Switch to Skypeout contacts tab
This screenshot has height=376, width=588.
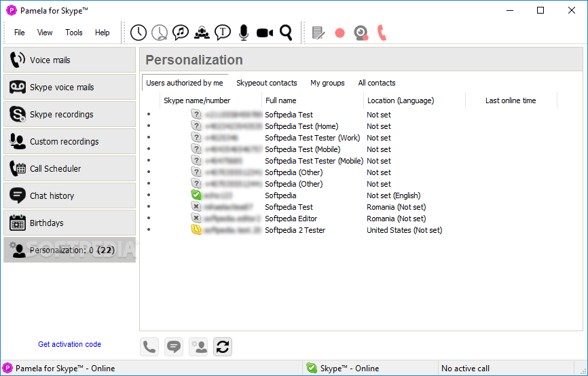[x=267, y=83]
